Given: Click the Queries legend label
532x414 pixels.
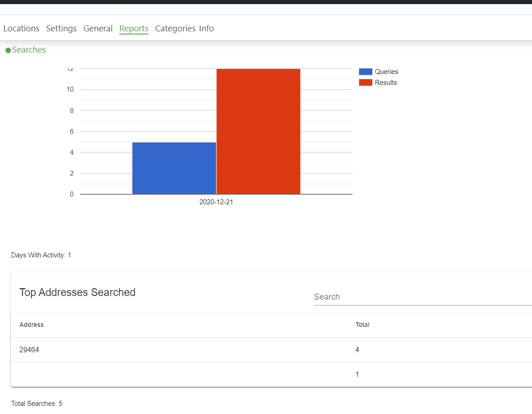Looking at the screenshot, I should pos(386,72).
